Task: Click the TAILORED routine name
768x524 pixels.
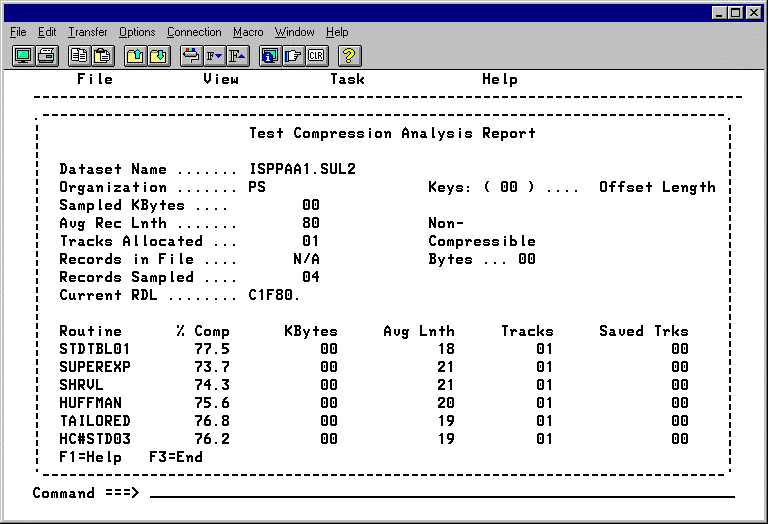Action: [95, 421]
